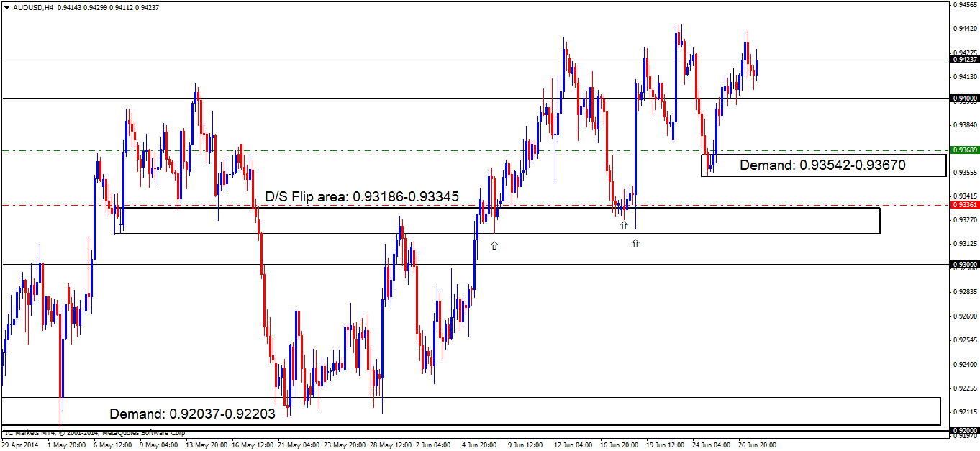The width and height of the screenshot is (980, 451).
Task: Click the red 0.93361 price tag
Action: coord(965,205)
